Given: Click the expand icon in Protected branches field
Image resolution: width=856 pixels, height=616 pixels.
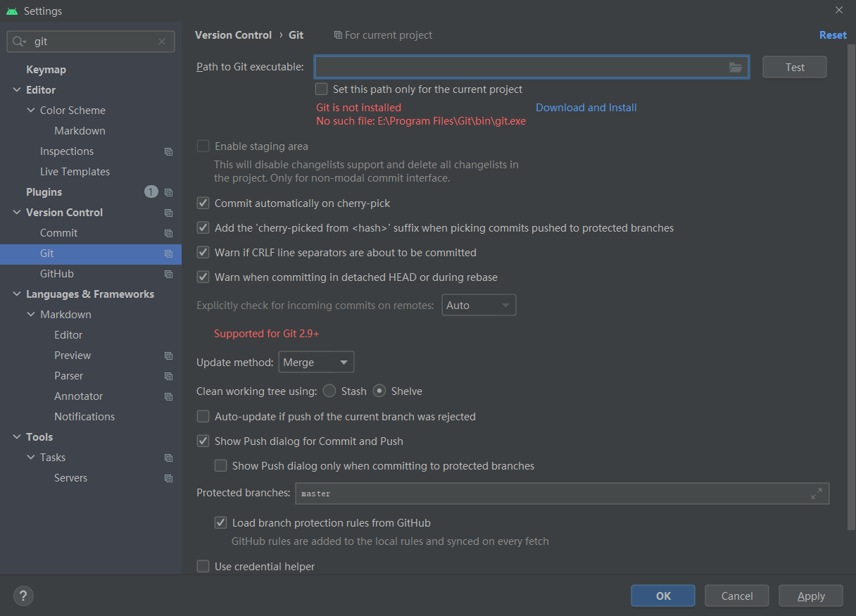Looking at the screenshot, I should coord(817,494).
